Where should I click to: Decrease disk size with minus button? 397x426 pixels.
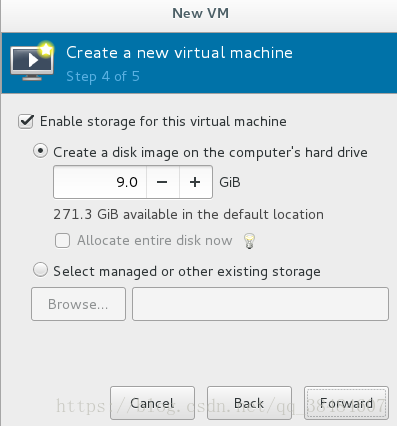[x=162, y=182]
